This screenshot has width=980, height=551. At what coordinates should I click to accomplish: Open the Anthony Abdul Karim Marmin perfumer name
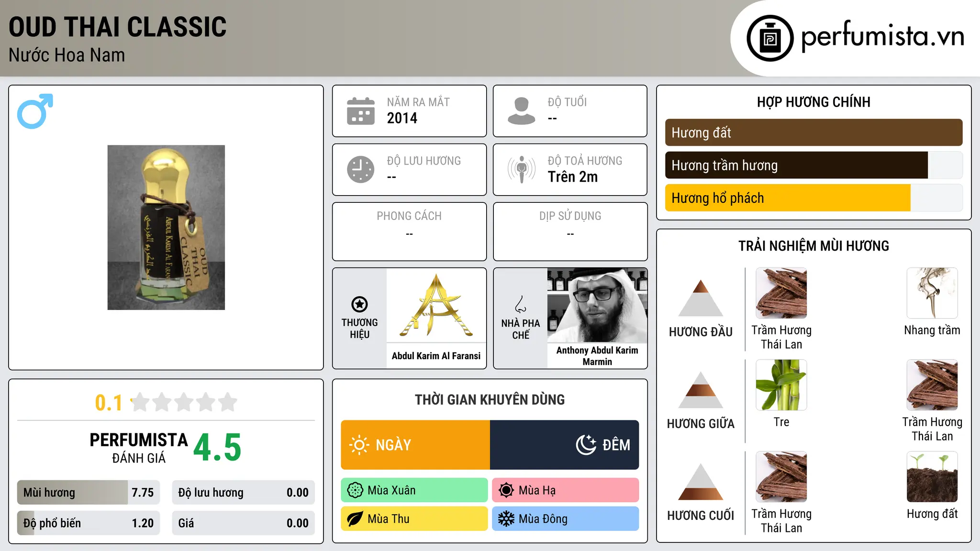point(597,356)
